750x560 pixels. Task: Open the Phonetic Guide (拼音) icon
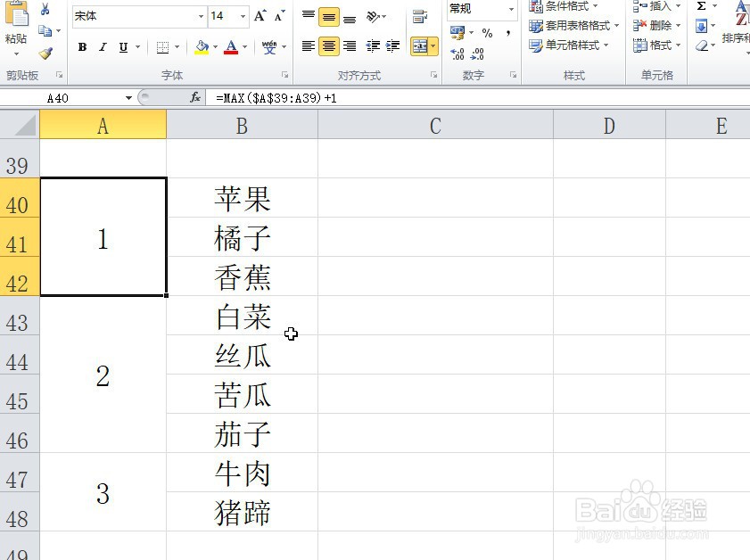click(270, 46)
